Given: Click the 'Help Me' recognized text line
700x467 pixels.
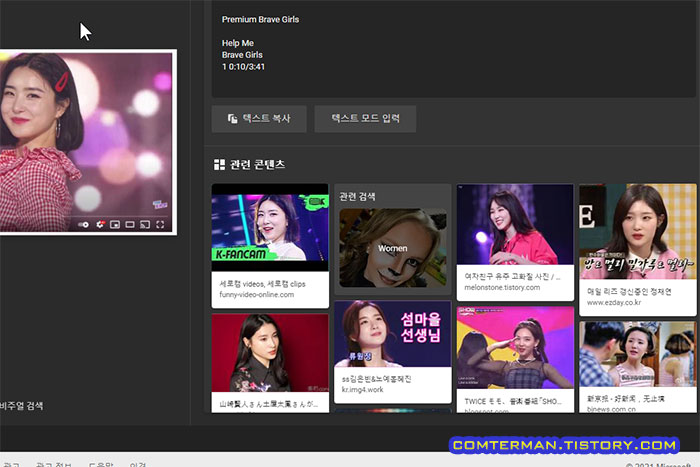Looking at the screenshot, I should 238,43.
